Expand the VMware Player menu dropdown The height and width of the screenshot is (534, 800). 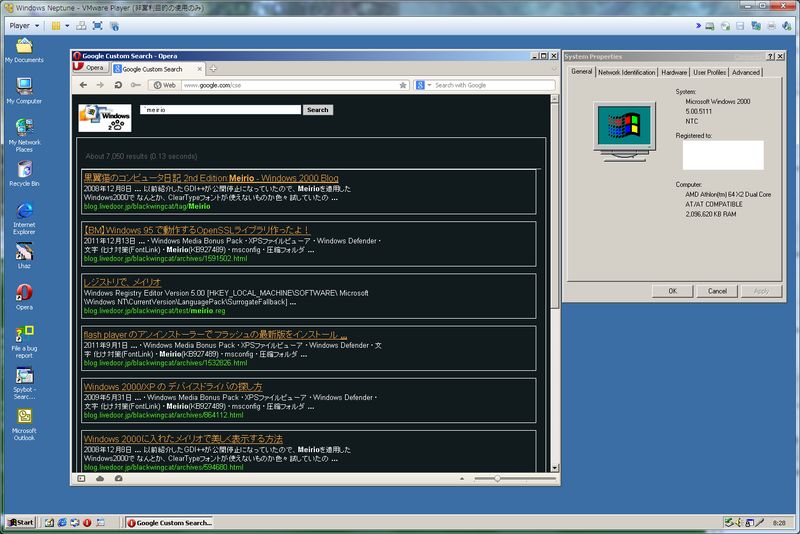24,25
